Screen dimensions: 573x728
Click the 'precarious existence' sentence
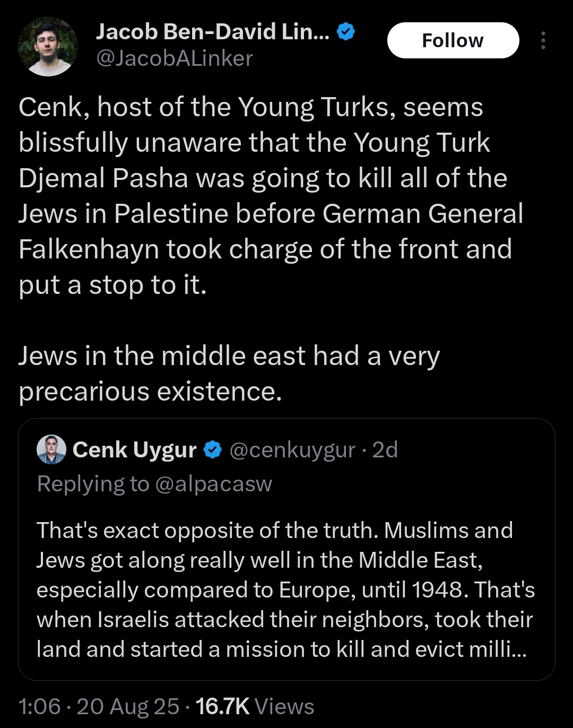pyautogui.click(x=229, y=374)
